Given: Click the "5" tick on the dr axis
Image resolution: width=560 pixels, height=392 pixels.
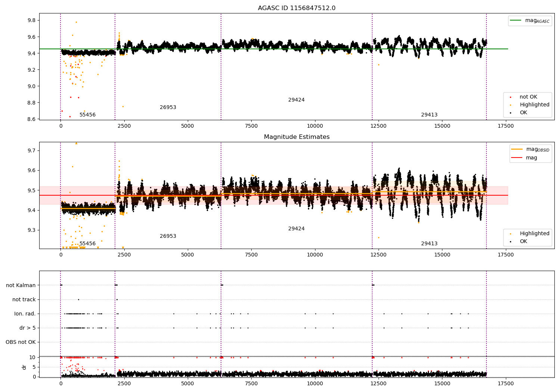Looking at the screenshot, I should point(34,367).
